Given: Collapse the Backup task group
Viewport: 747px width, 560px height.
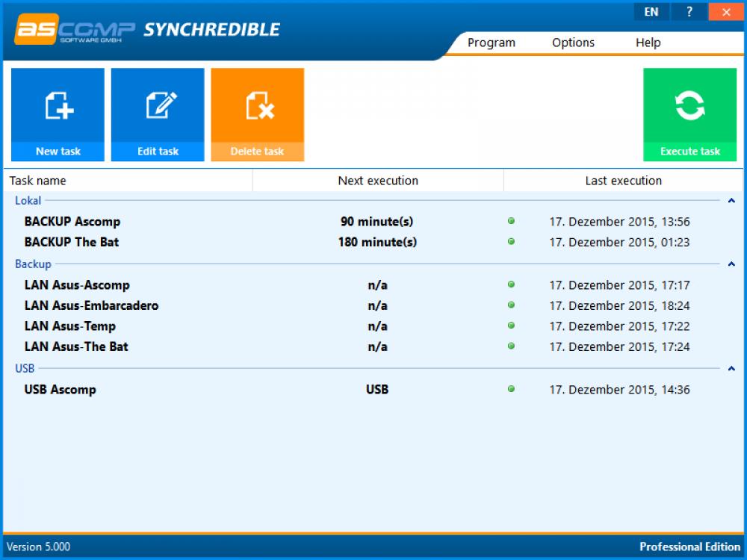Looking at the screenshot, I should [x=730, y=264].
